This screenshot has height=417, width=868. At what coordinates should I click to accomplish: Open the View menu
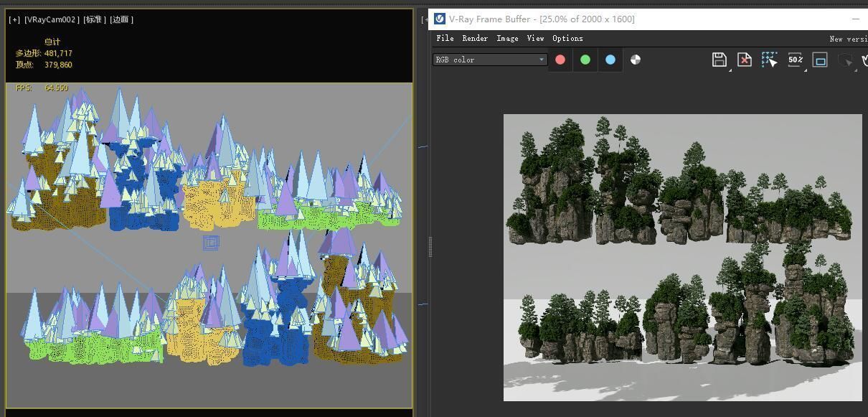click(x=535, y=38)
